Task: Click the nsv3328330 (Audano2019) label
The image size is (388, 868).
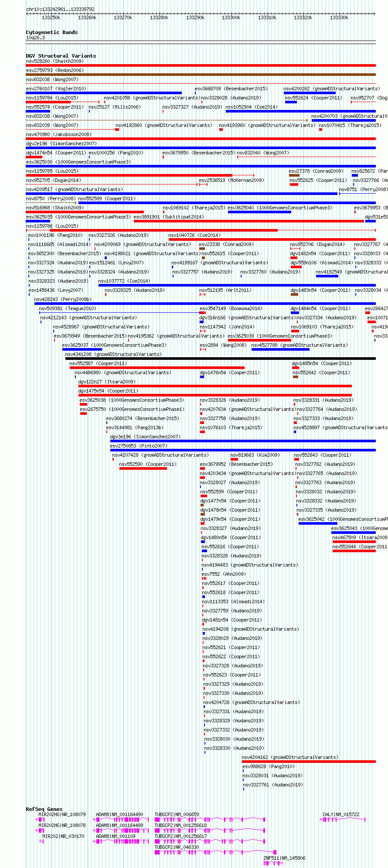Action: 234,748
